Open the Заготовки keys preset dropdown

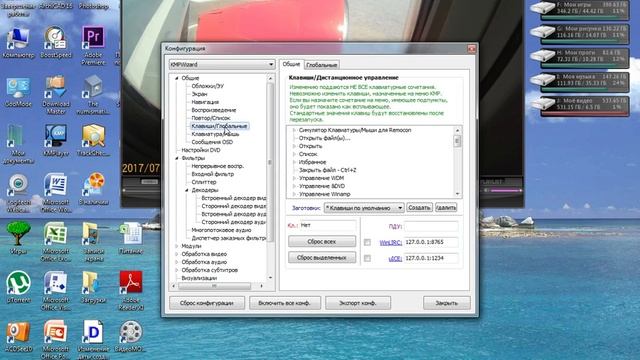click(x=364, y=208)
